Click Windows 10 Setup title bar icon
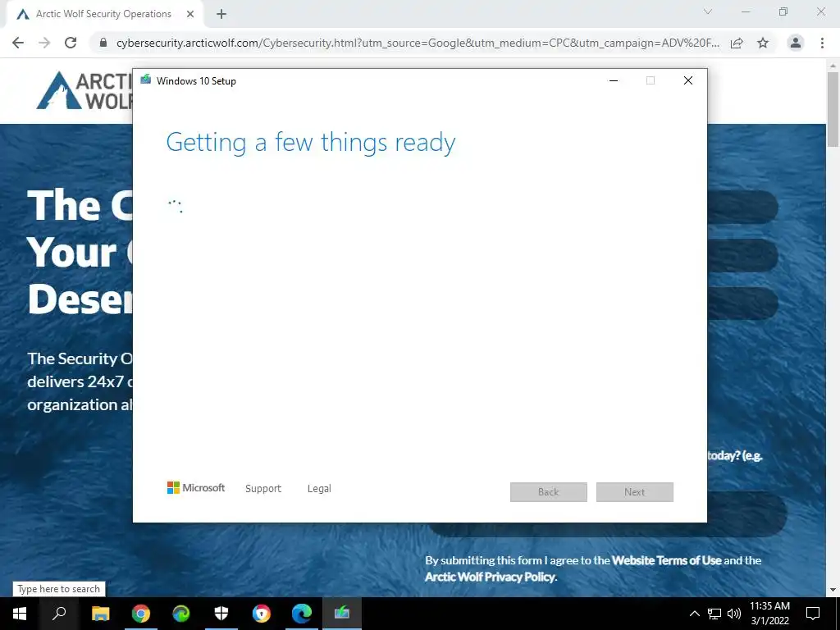The width and height of the screenshot is (840, 630). (146, 80)
